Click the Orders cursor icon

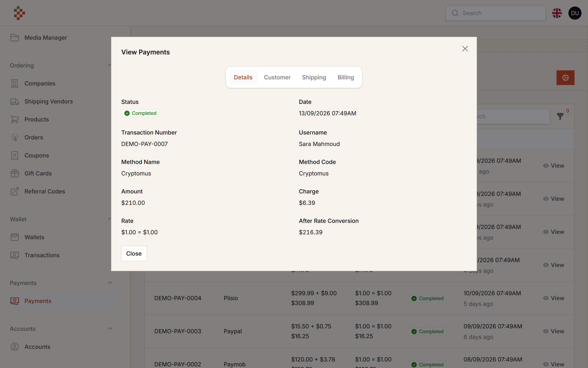pos(14,138)
